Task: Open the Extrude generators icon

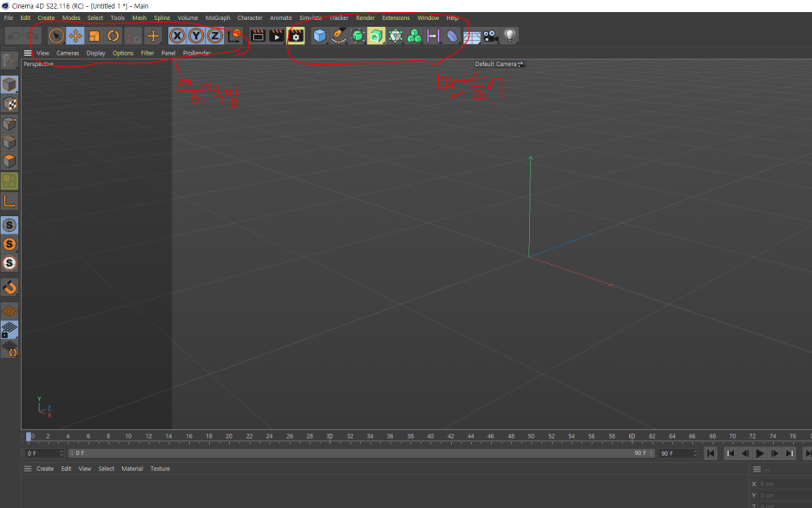Action: pos(377,36)
